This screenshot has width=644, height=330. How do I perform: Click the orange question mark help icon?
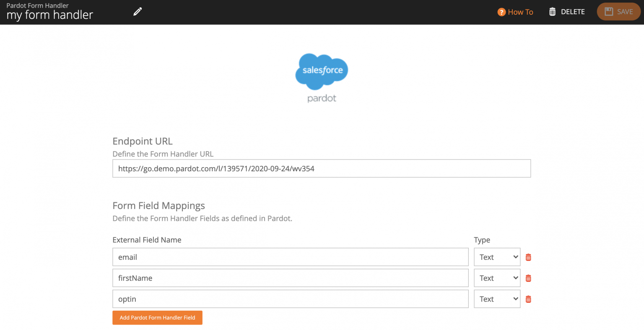501,12
